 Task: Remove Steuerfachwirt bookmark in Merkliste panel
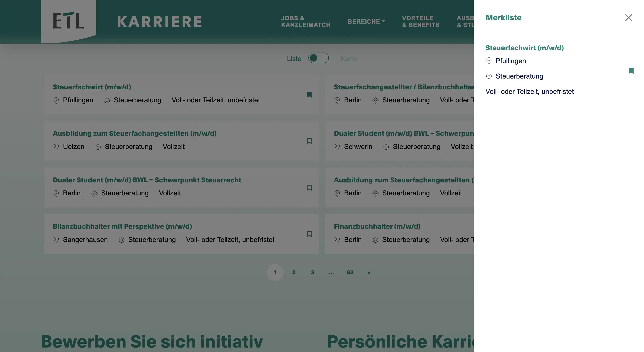tap(631, 71)
